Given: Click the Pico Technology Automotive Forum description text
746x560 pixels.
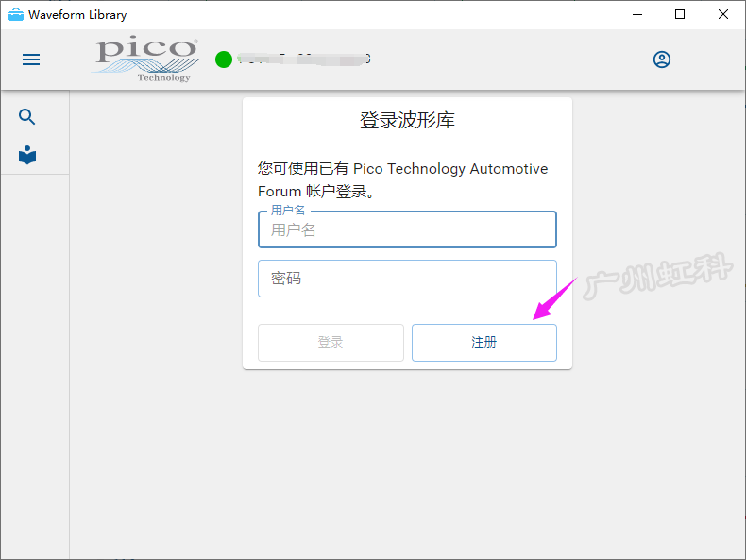Looking at the screenshot, I should coord(403,179).
